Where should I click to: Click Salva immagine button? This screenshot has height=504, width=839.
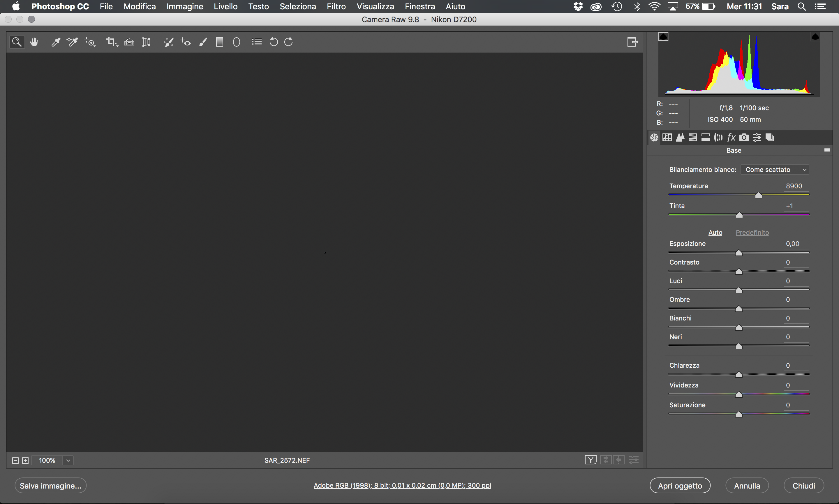coord(51,486)
